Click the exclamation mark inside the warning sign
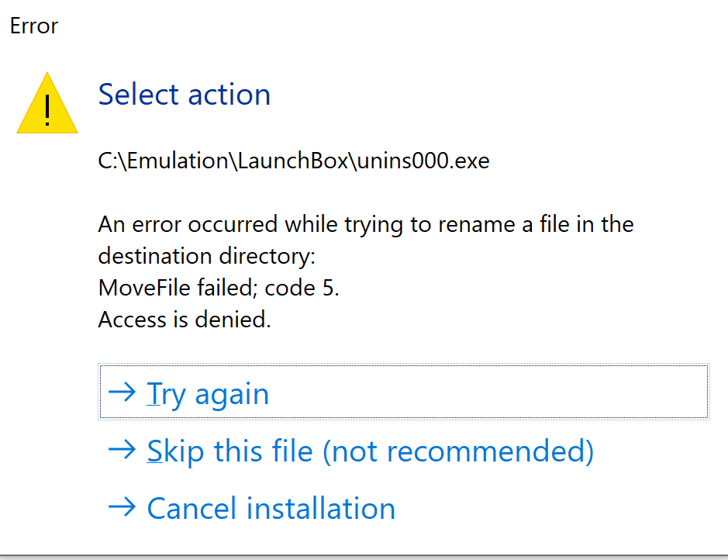The image size is (728, 560). [47, 109]
